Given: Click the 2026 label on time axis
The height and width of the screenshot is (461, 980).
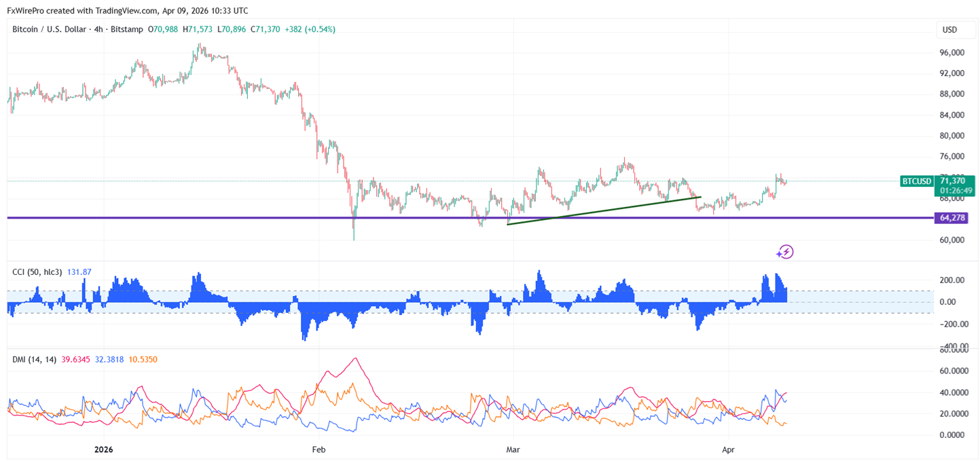Looking at the screenshot, I should tap(103, 449).
